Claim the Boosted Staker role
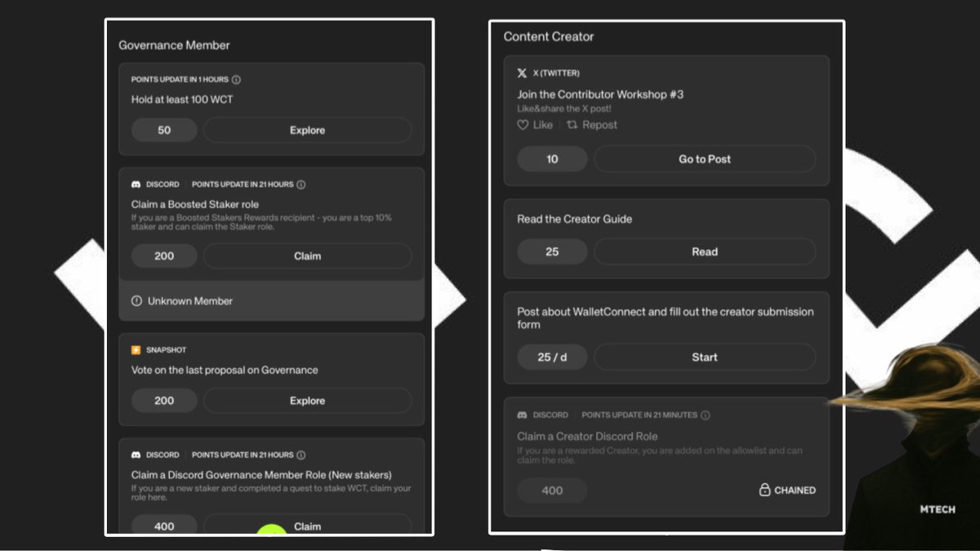Image resolution: width=980 pixels, height=551 pixels. (307, 256)
